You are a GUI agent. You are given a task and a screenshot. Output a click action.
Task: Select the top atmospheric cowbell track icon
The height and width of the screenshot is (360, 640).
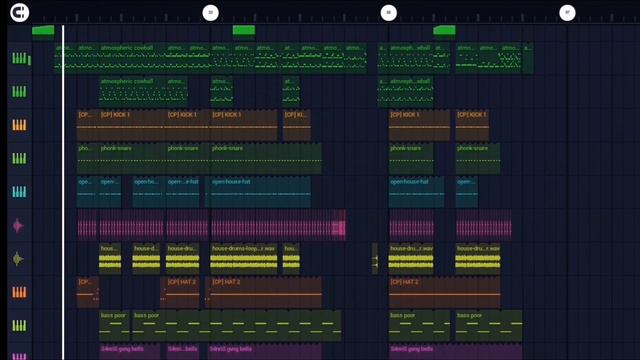pos(19,58)
